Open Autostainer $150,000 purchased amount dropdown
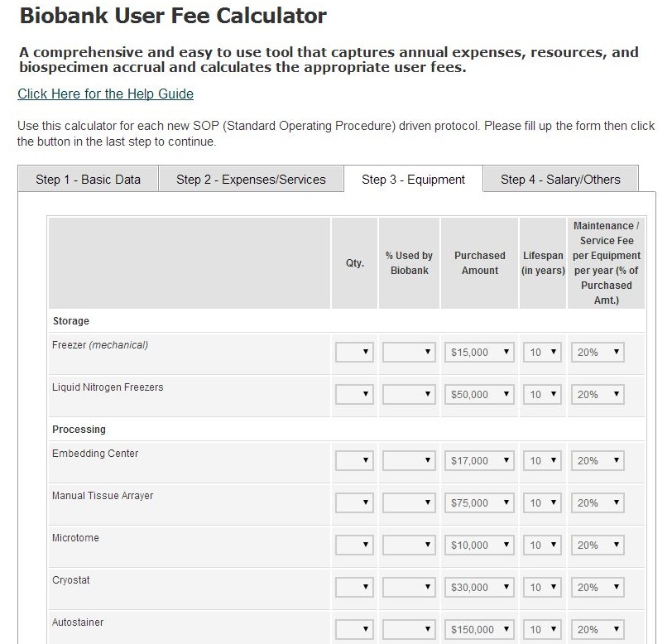This screenshot has height=644, width=672. pos(479,630)
